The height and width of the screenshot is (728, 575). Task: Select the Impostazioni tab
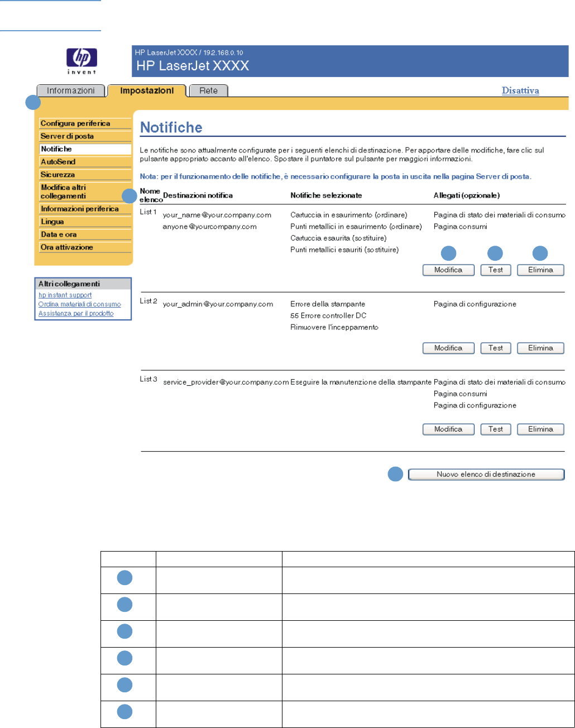point(147,90)
